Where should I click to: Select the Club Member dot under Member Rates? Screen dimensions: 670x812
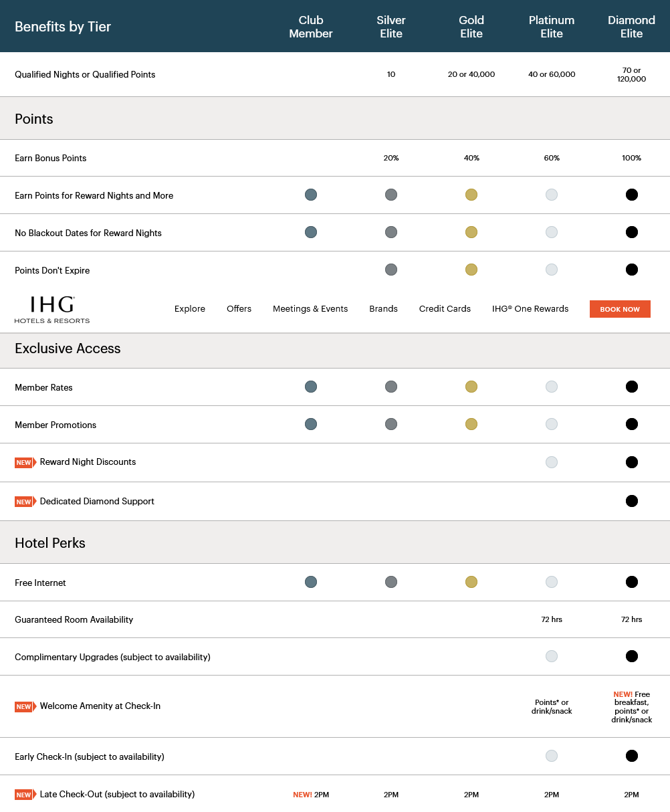click(311, 387)
